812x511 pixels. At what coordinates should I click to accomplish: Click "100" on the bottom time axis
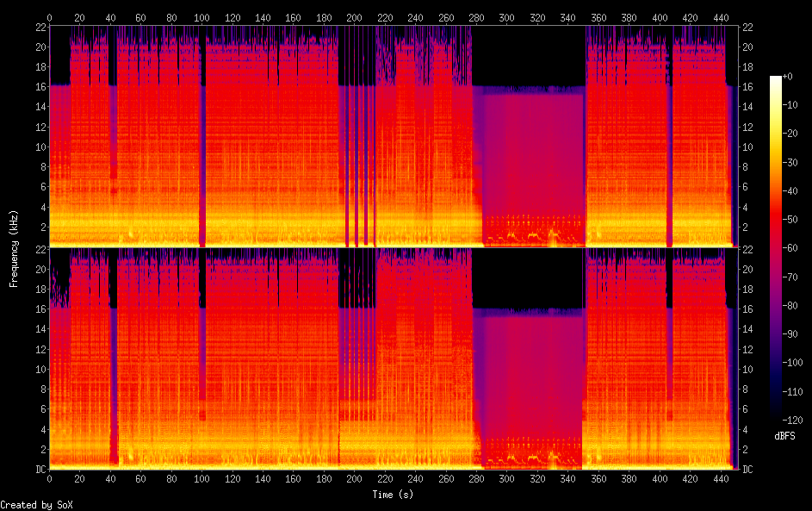(201, 479)
